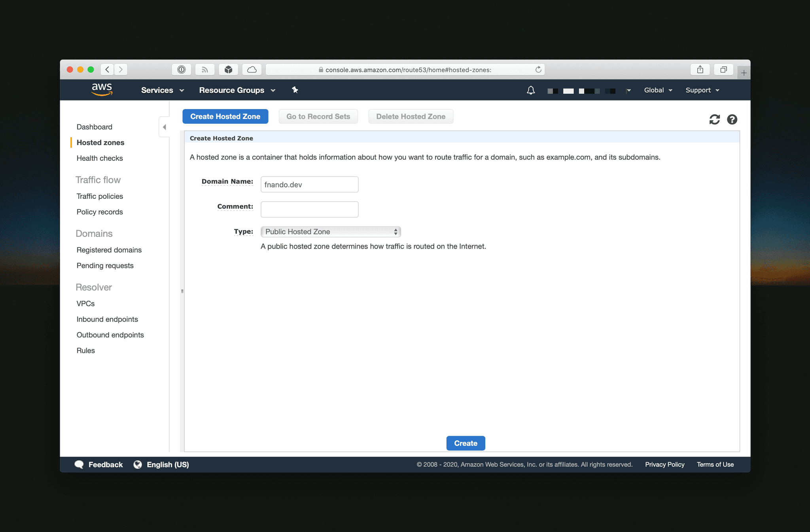Viewport: 810px width, 532px height.
Task: Click inside the Domain Name field
Action: coord(309,184)
